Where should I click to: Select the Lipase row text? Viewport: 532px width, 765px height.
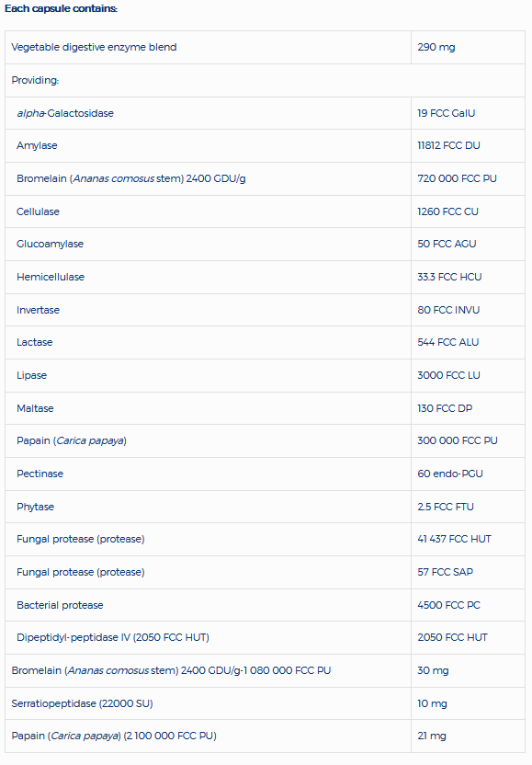(31, 376)
